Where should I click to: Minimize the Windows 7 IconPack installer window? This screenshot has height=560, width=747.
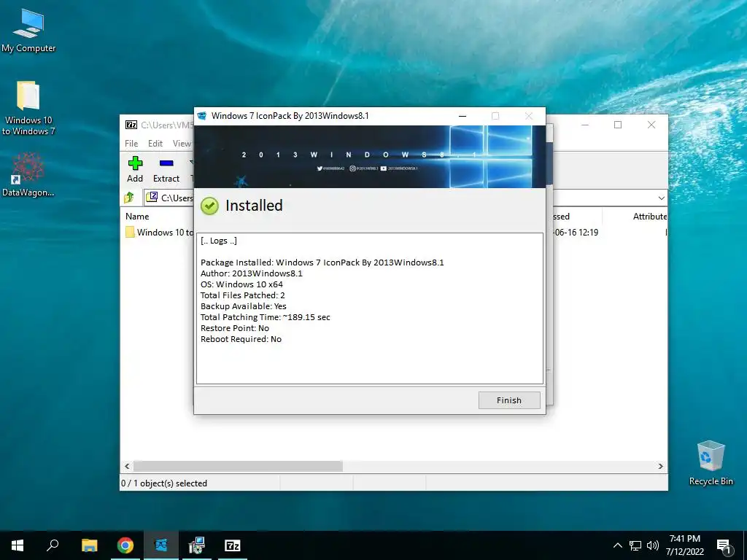click(x=462, y=116)
